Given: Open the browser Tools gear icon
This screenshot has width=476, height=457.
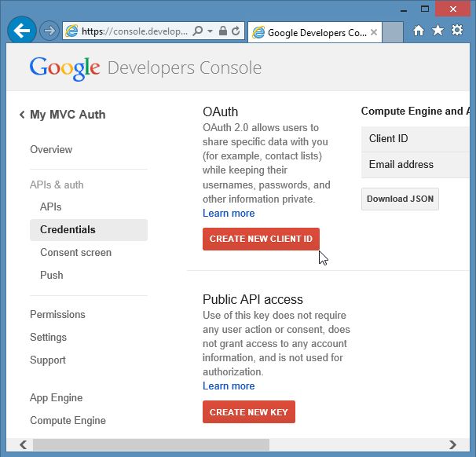Looking at the screenshot, I should point(457,30).
